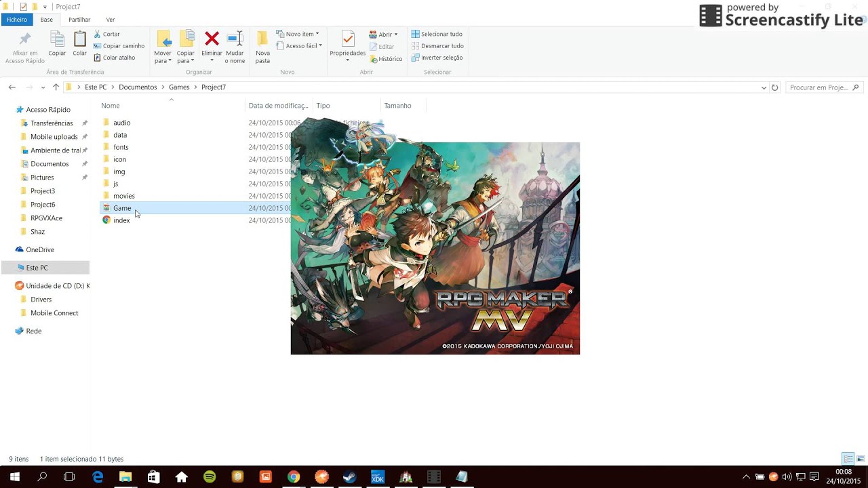The height and width of the screenshot is (488, 868).
Task: Select Rede in the navigation pane
Action: pyautogui.click(x=33, y=331)
